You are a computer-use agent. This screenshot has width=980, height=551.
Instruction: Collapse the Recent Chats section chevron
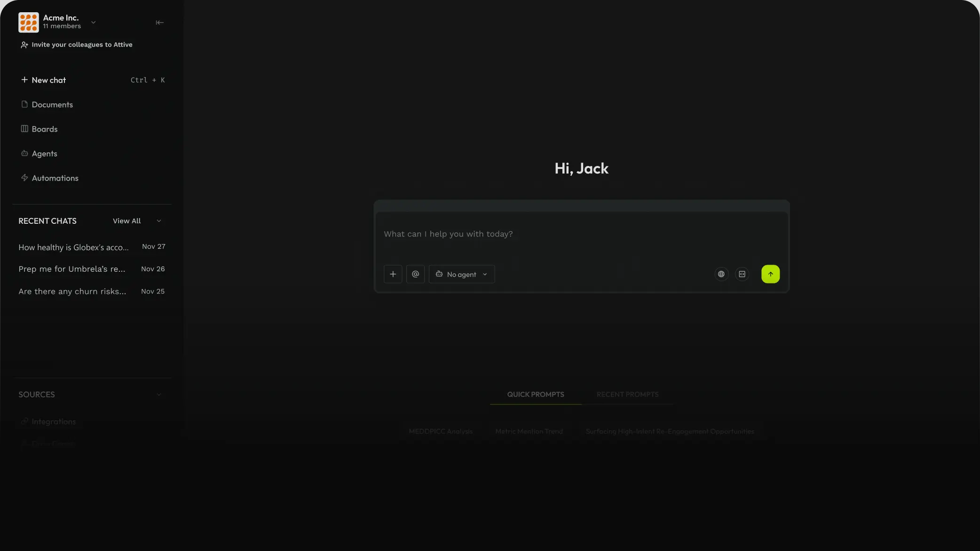point(159,221)
